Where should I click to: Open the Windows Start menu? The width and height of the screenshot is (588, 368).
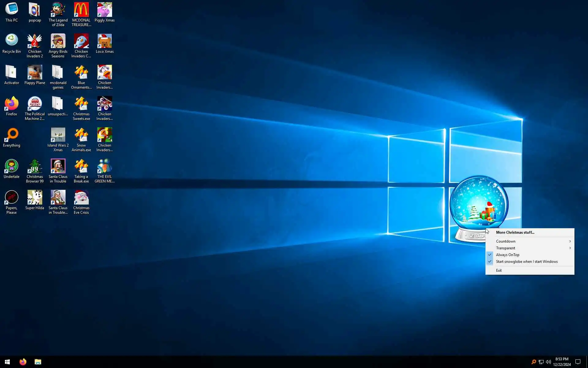tap(7, 362)
